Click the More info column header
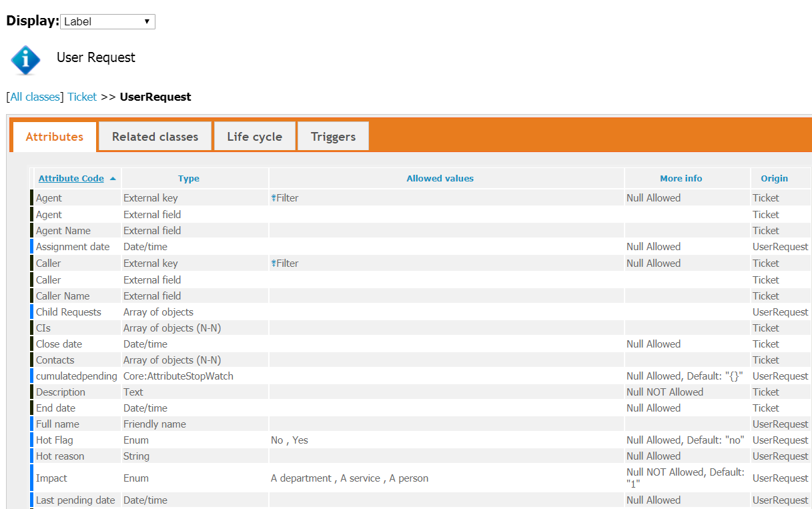 pos(681,179)
